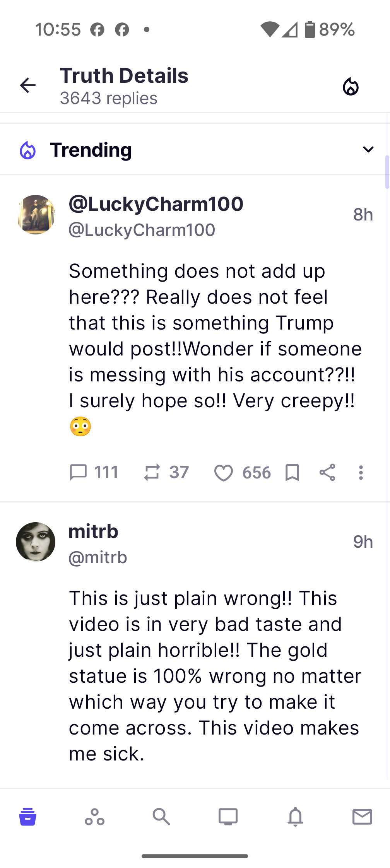Image resolution: width=390 pixels, height=868 pixels.
Task: Share LuckyCharm100's post
Action: pos(327,472)
